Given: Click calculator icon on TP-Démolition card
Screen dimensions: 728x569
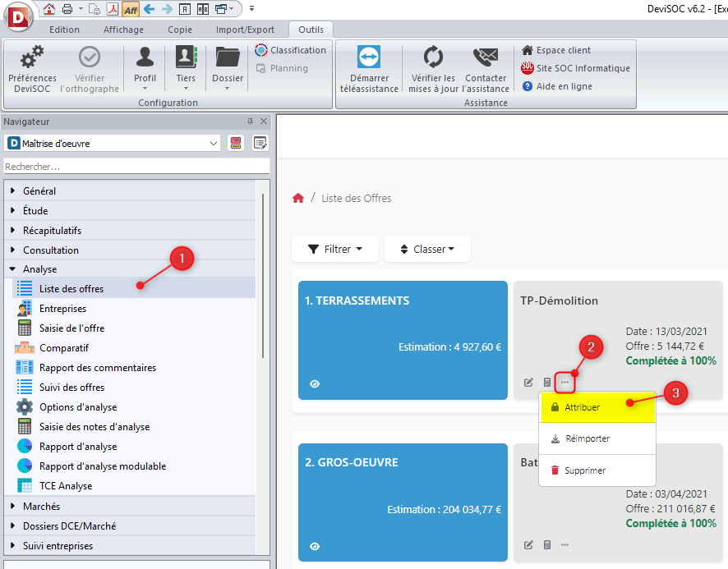Looking at the screenshot, I should [x=547, y=383].
